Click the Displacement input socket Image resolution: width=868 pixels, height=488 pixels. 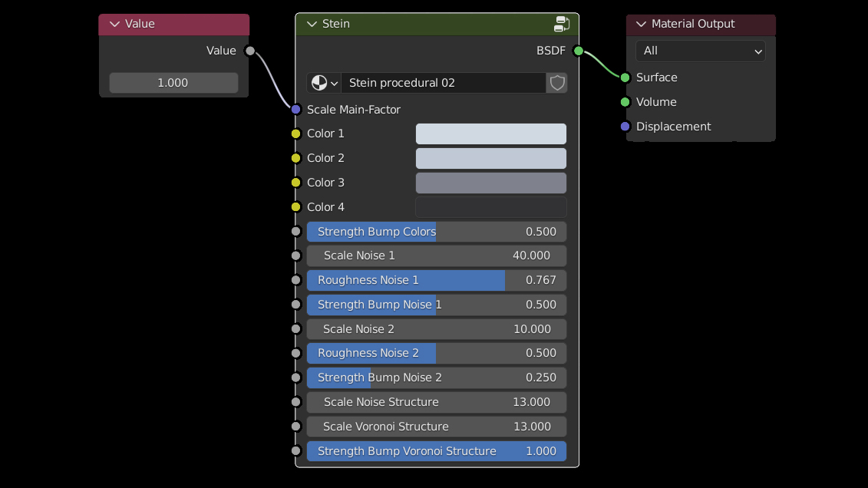625,127
